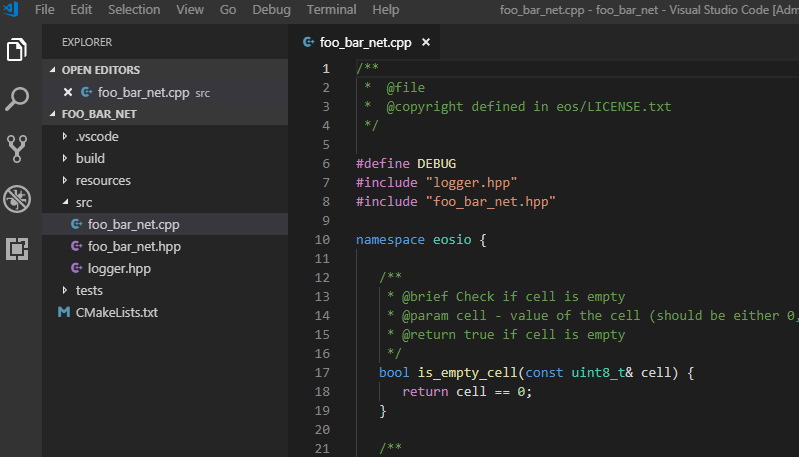Expand the .vscode folder
799x457 pixels.
pyautogui.click(x=65, y=136)
